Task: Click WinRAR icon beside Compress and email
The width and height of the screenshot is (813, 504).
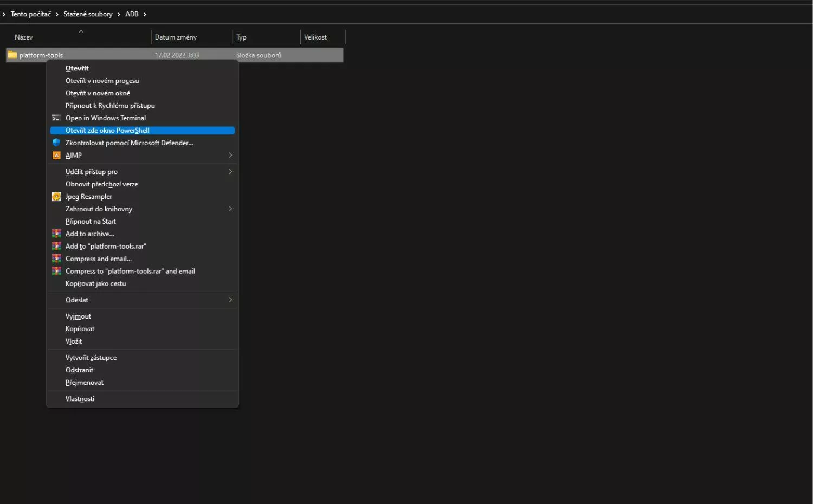Action: pos(56,259)
